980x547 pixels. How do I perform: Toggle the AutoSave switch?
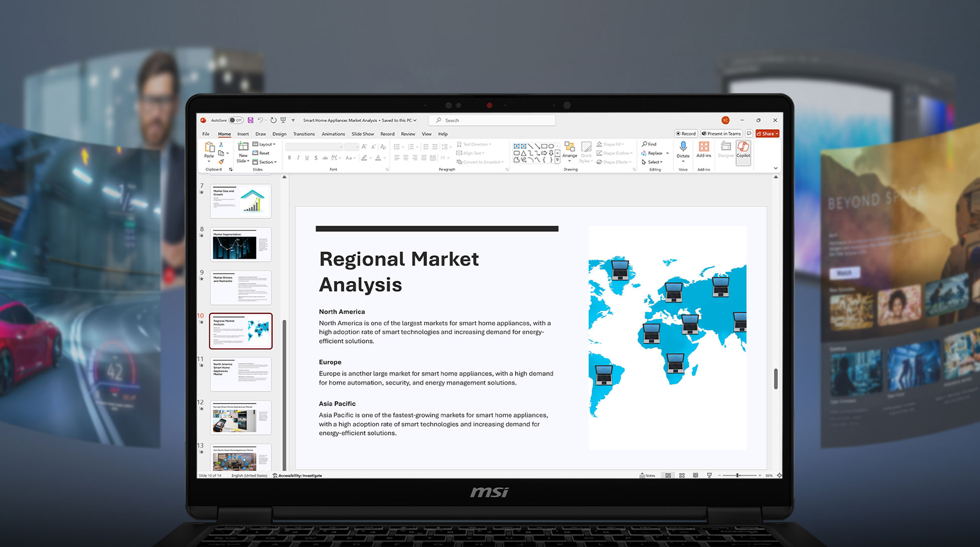click(235, 120)
